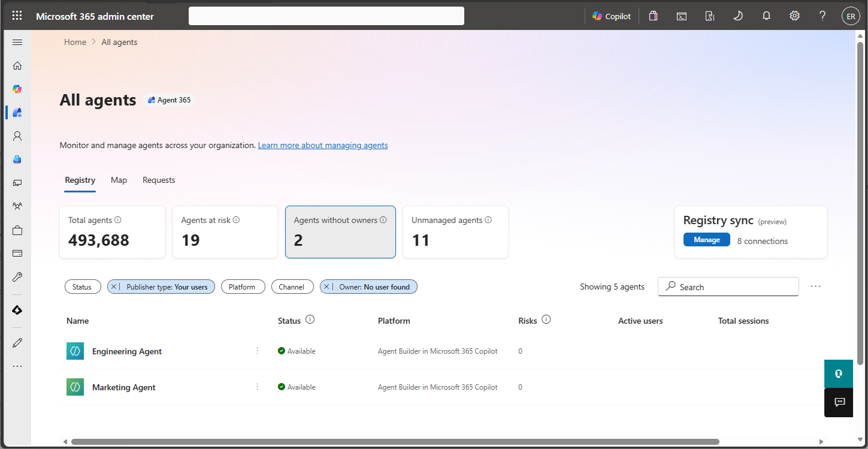Open more options for Marketing Agent
Viewport: 868px width, 449px height.
[258, 387]
